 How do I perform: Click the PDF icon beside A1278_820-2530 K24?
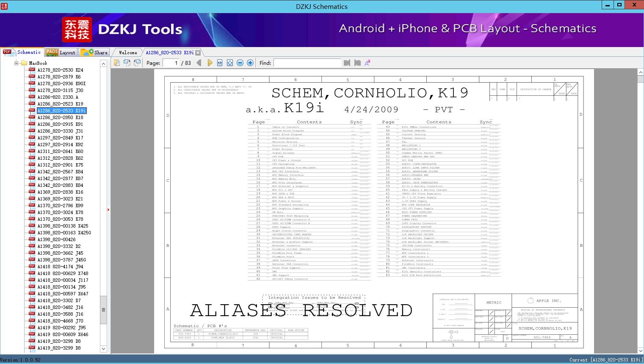[x=32, y=70]
